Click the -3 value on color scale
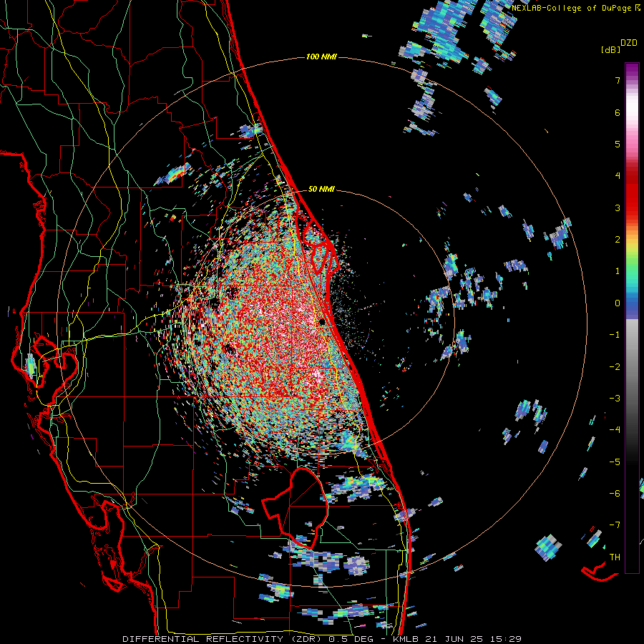This screenshot has height=644, width=644. point(615,399)
